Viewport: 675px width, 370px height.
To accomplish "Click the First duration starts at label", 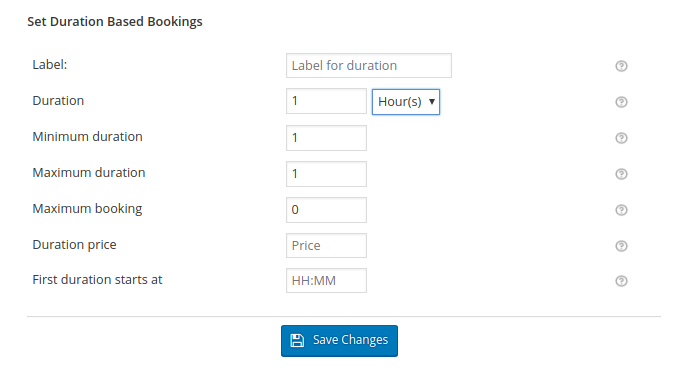I will point(97,280).
